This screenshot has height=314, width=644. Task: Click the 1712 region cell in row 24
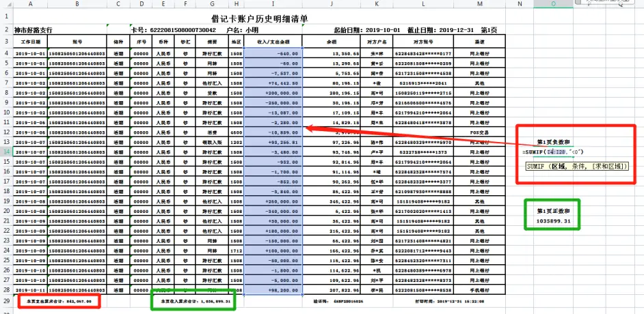236,250
